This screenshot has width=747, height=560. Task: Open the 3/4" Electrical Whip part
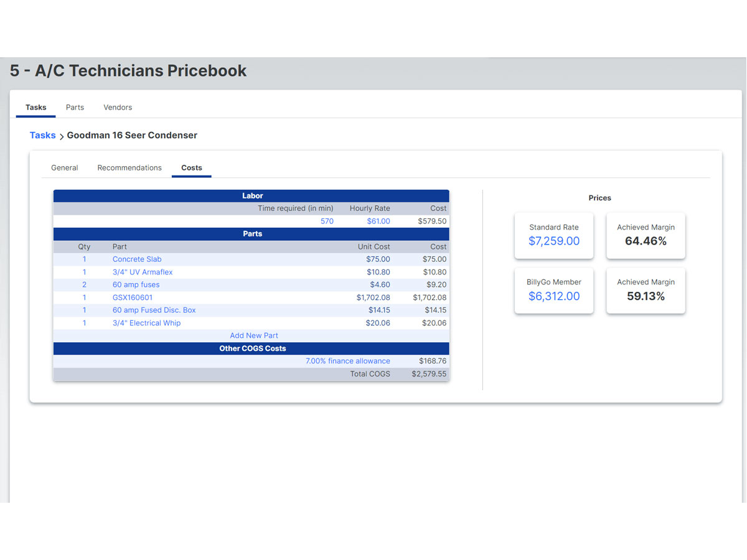click(x=146, y=323)
